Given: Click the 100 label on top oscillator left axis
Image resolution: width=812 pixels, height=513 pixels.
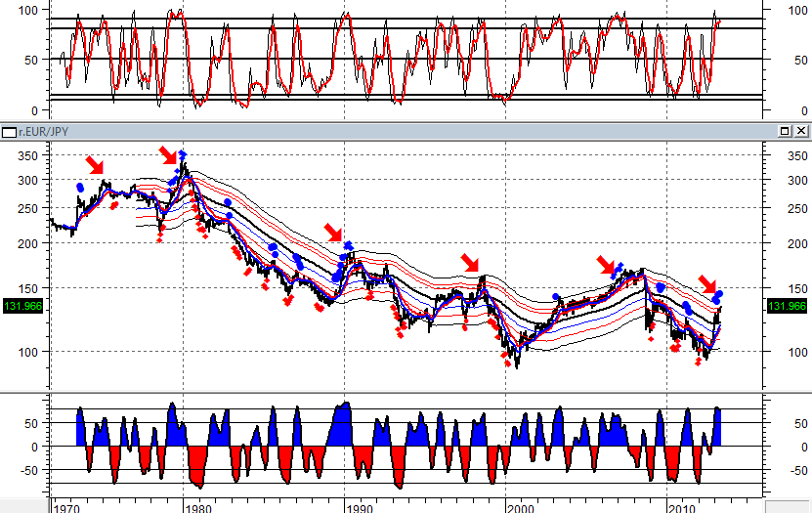Looking at the screenshot, I should [x=28, y=10].
